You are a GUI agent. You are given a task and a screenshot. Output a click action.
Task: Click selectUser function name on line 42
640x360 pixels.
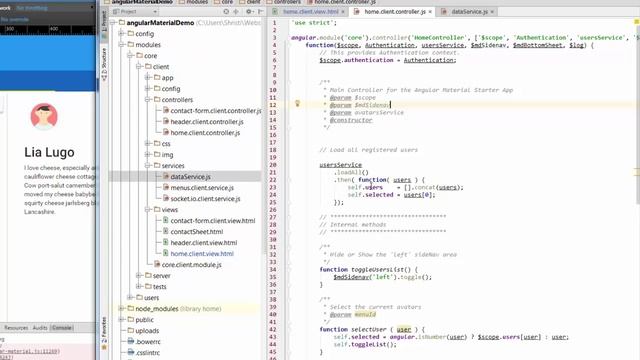[369, 329]
